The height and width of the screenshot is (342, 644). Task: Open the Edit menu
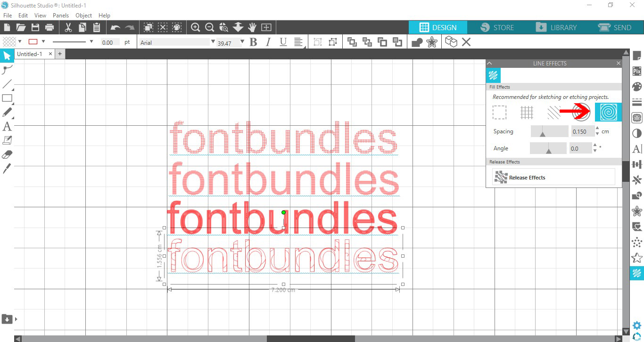pos(23,16)
